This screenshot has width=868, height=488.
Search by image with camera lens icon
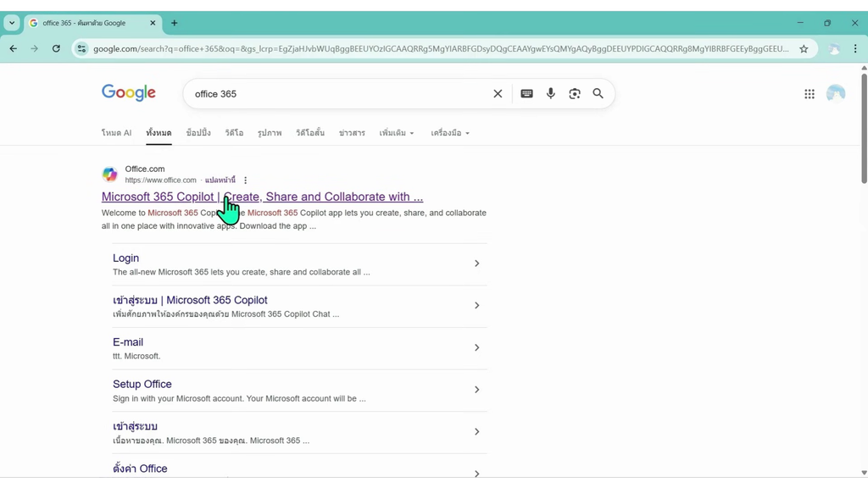pyautogui.click(x=575, y=93)
